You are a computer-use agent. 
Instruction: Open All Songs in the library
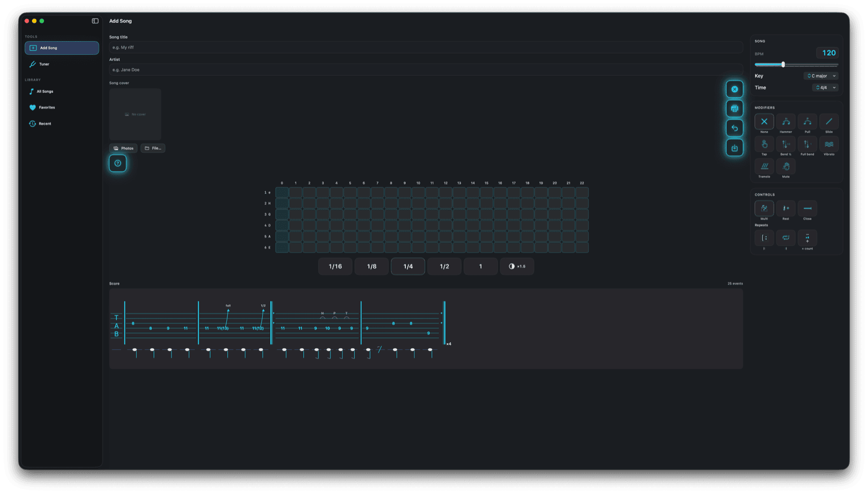pyautogui.click(x=62, y=91)
